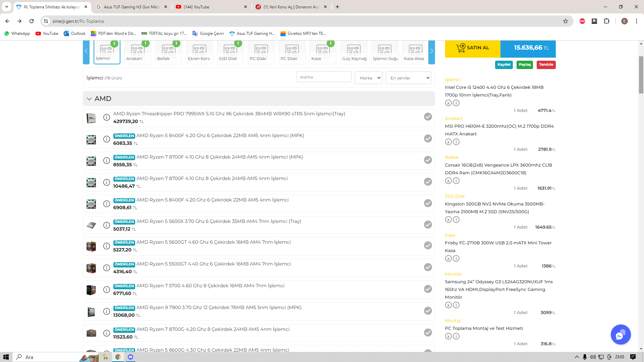Show info for selected Intel Core i5 12400
This screenshot has height=362, width=644.
point(456,103)
